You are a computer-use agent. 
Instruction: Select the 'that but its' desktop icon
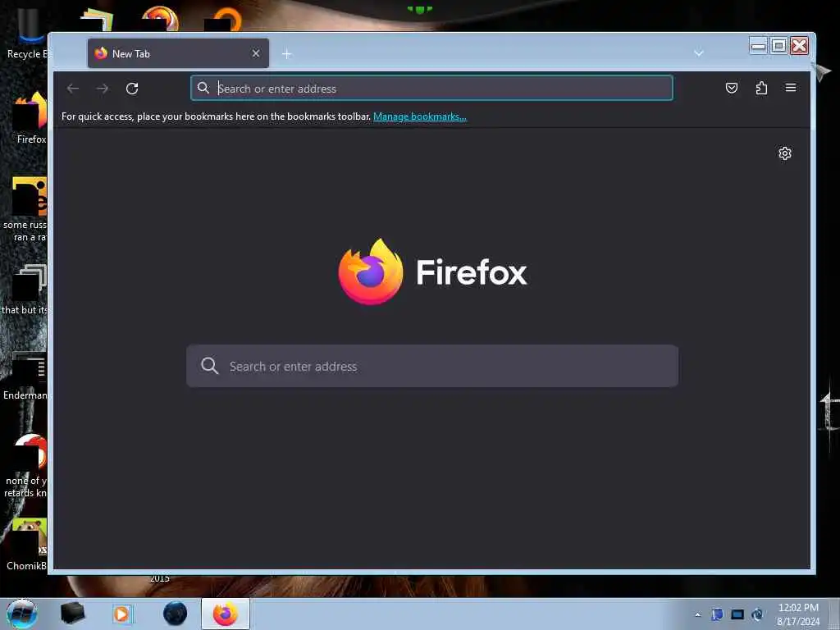pos(25,290)
